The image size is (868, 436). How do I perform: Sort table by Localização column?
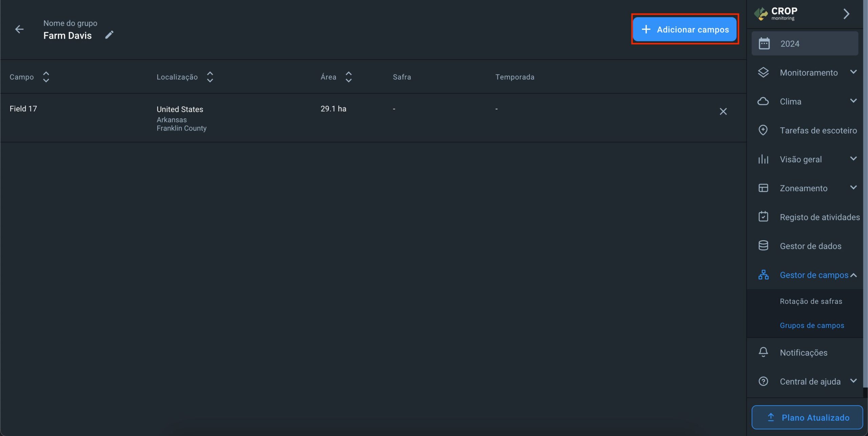[x=210, y=77]
